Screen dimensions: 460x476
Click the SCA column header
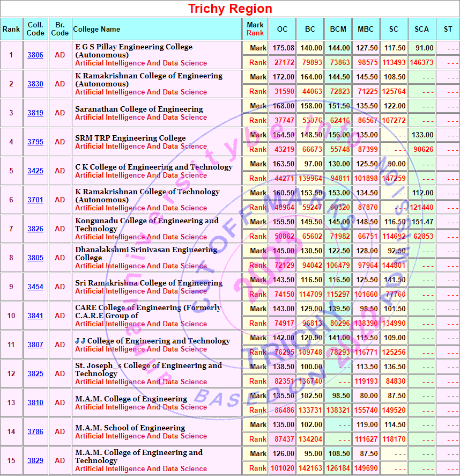(421, 29)
